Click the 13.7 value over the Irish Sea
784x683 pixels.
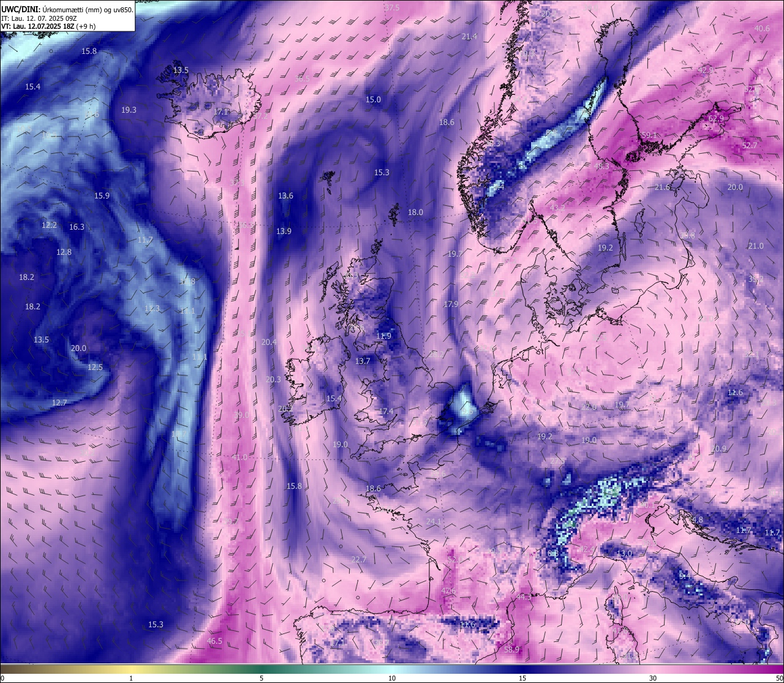[363, 361]
